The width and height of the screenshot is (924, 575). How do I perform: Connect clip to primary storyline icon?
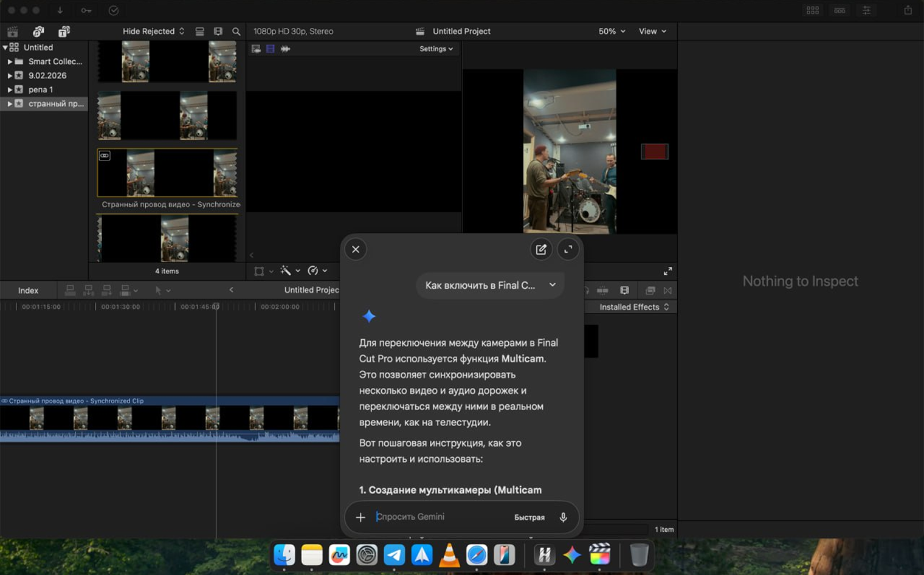pyautogui.click(x=70, y=291)
